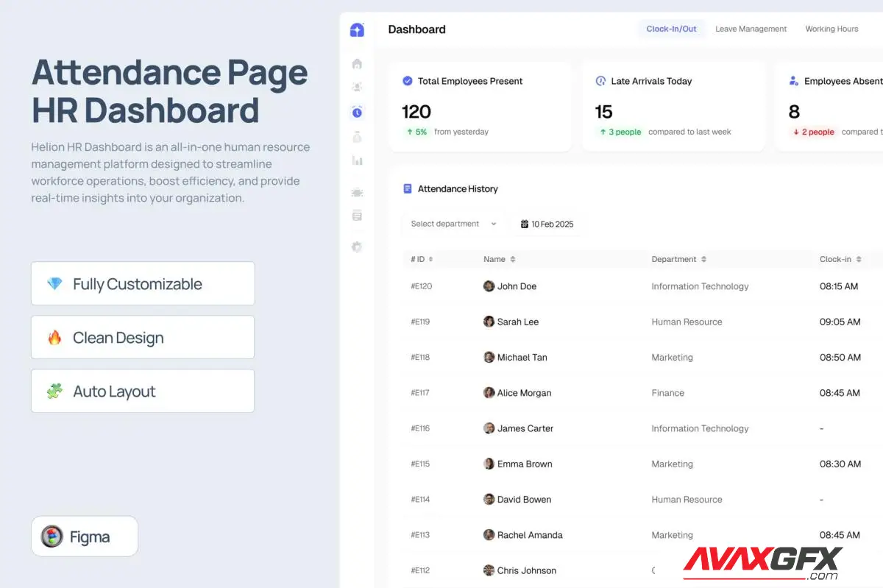This screenshot has width=883, height=588.
Task: Select the Sarah Lee name cell
Action: click(511, 322)
